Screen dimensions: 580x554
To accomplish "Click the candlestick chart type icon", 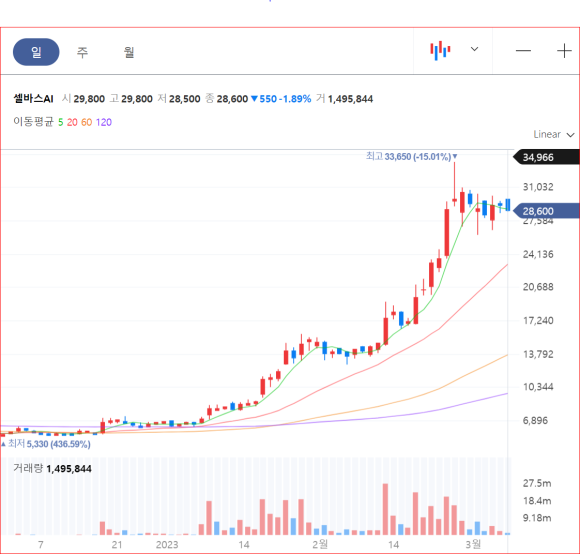I will pos(440,50).
